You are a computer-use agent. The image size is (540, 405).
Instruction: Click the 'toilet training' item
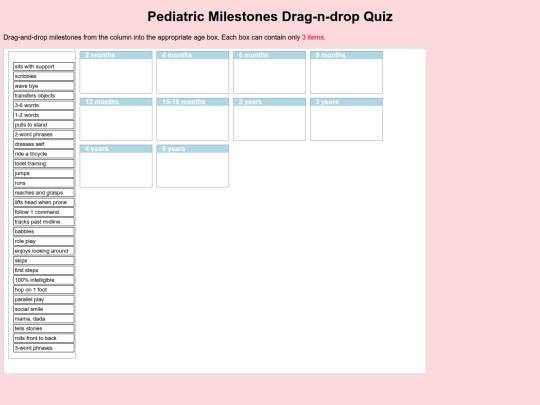tap(44, 164)
